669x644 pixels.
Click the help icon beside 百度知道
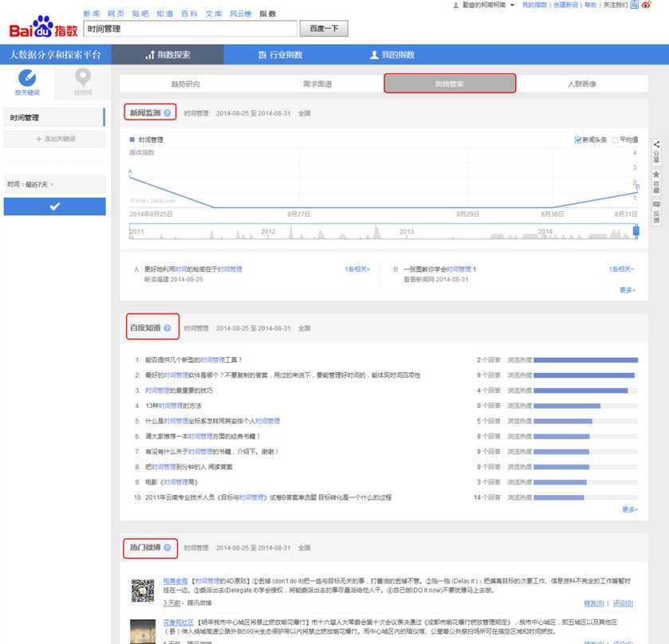tap(167, 328)
